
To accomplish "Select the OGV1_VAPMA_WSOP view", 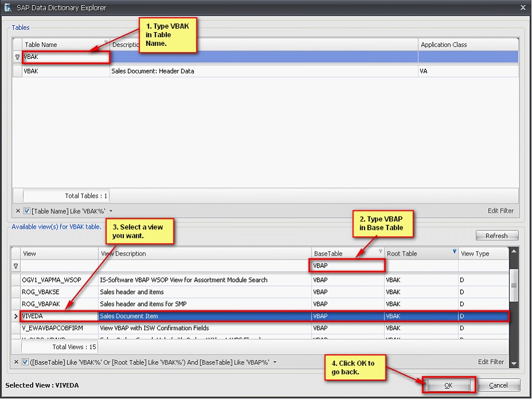I will 59,280.
